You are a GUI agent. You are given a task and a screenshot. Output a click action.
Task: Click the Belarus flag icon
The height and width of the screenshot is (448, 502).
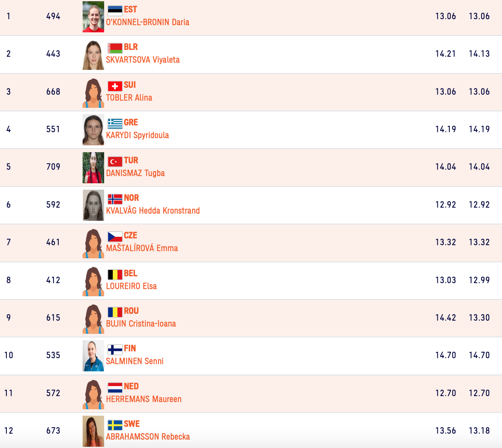point(115,48)
